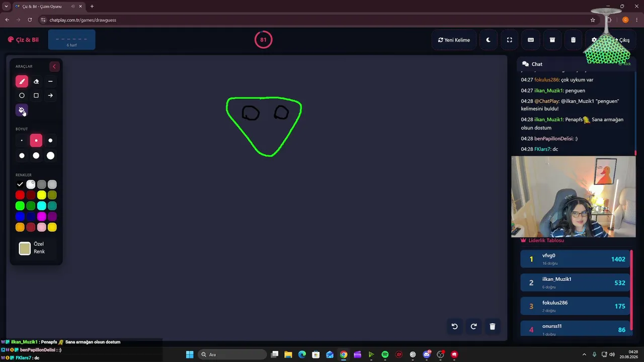Choose the second, currently selected brush size
Viewport: 644px width, 362px height.
pos(36,141)
